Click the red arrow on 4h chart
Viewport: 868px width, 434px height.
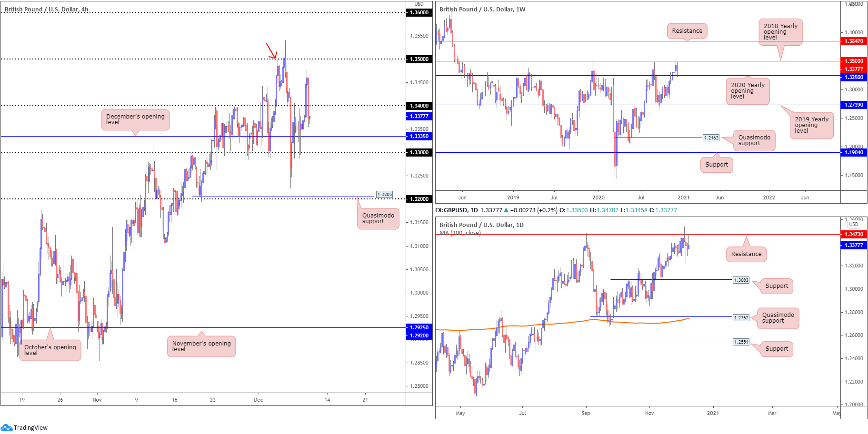pyautogui.click(x=271, y=51)
